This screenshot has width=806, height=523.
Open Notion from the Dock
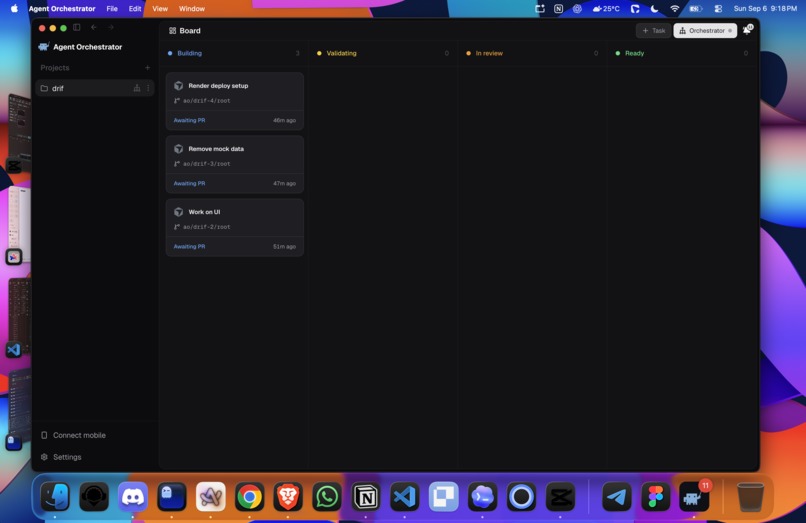pos(366,497)
